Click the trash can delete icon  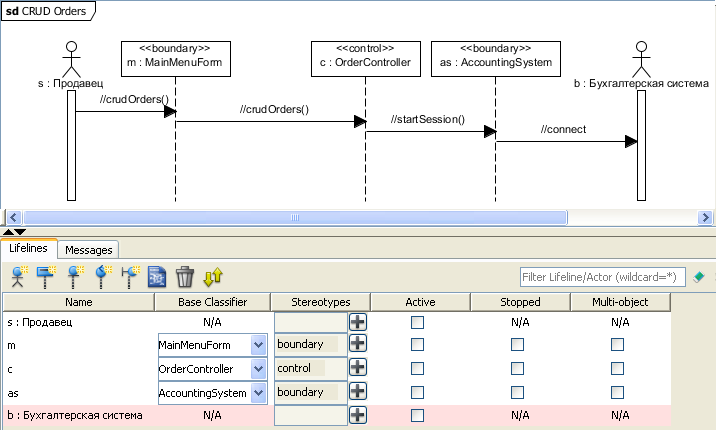(184, 277)
